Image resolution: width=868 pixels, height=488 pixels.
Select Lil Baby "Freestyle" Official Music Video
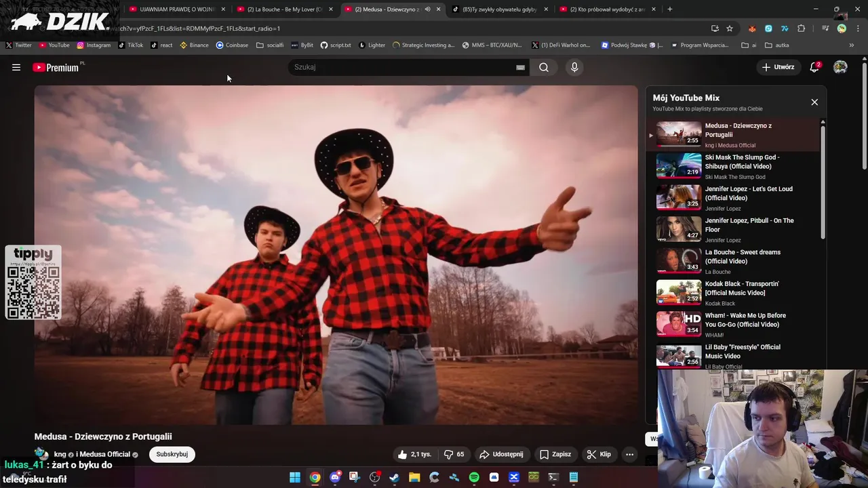[x=734, y=356]
